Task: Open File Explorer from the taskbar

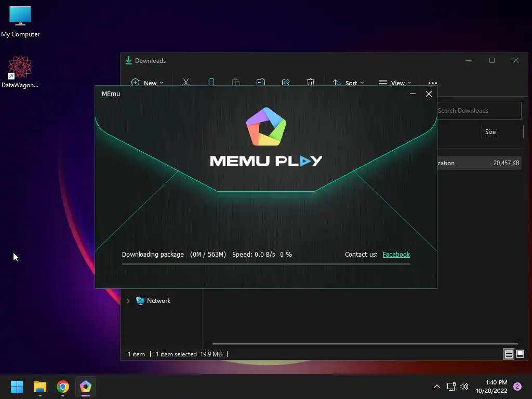Action: pos(39,387)
